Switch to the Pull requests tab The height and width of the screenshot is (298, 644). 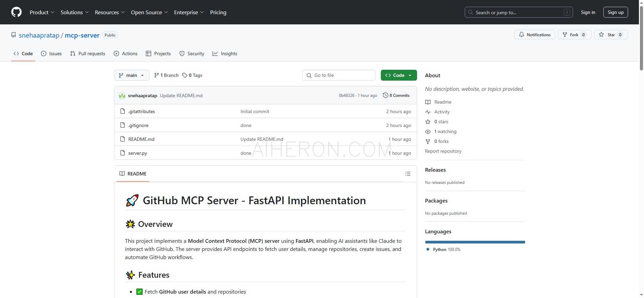[x=88, y=54]
